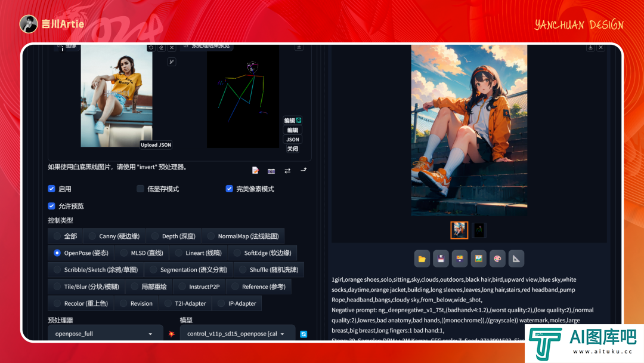
Task: Click the JSON button beside pose preview
Action: 293,139
